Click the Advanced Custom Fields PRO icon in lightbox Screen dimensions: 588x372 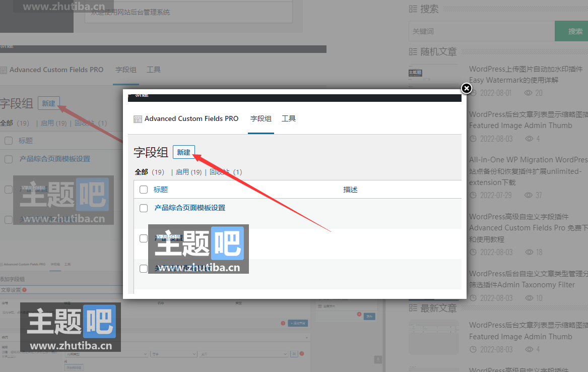tap(138, 119)
